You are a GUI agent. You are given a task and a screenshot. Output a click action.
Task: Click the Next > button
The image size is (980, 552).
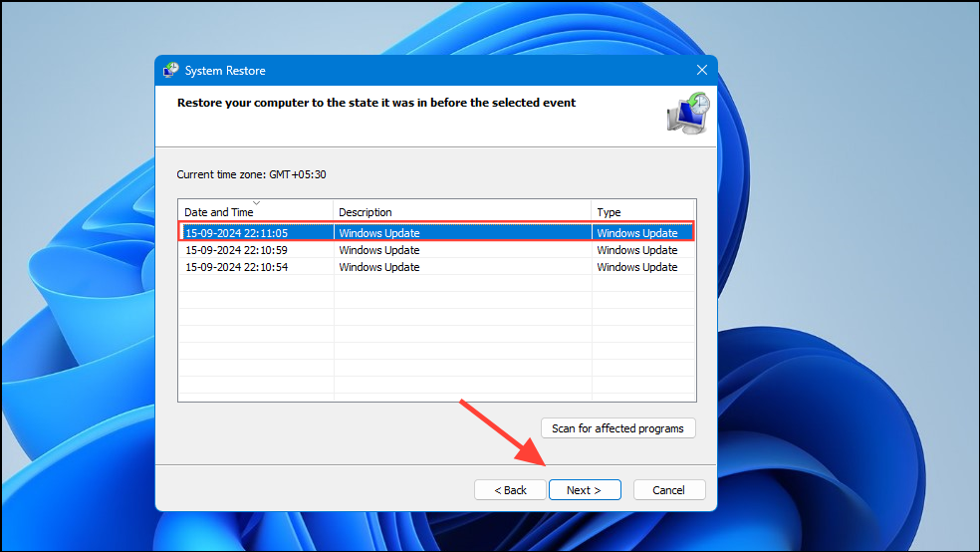[x=585, y=490]
